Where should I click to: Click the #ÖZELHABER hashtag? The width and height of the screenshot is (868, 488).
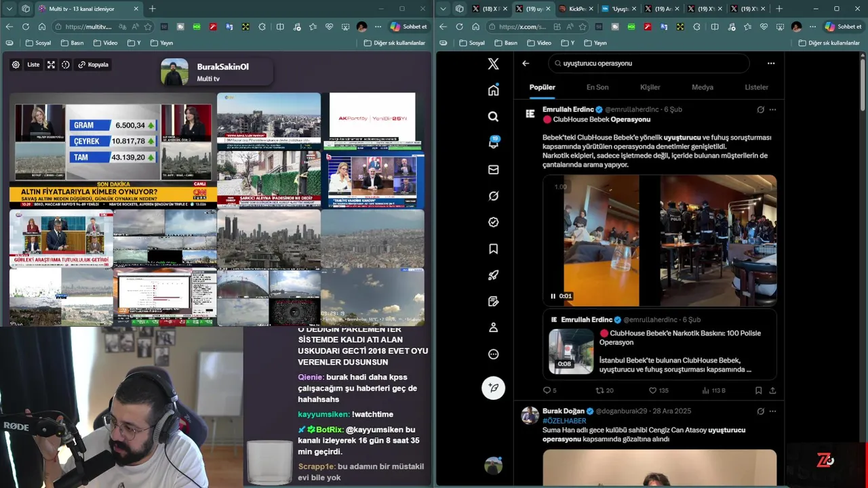tap(564, 421)
